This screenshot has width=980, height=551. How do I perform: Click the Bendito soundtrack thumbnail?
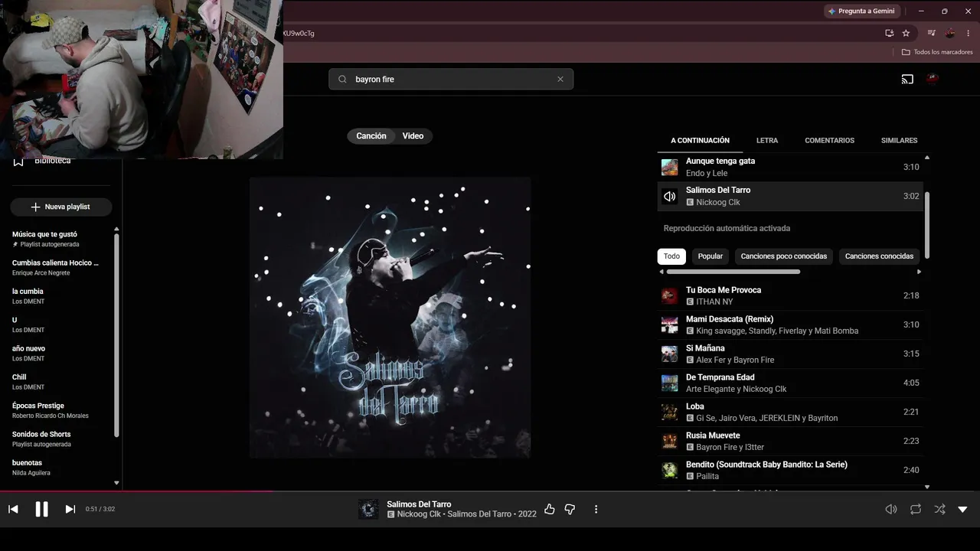[670, 470]
